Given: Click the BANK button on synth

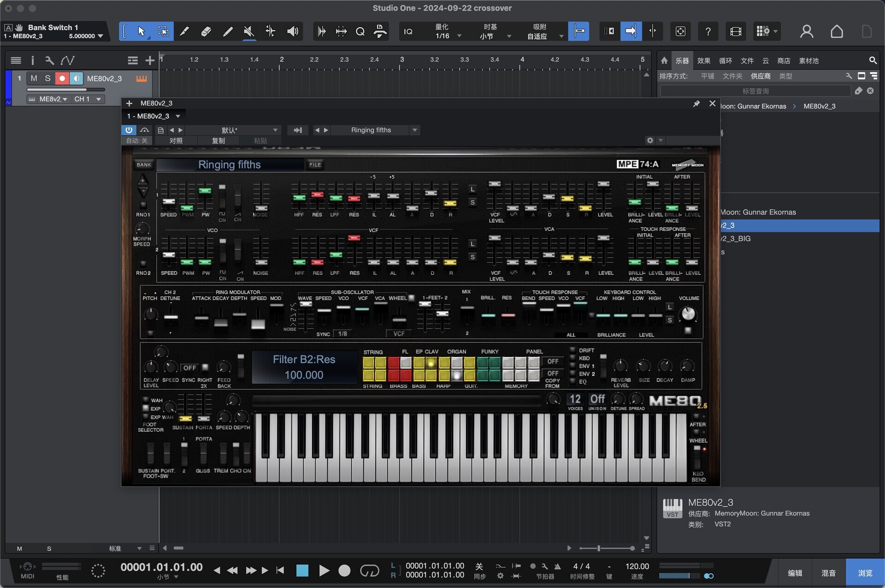Looking at the screenshot, I should 144,165.
